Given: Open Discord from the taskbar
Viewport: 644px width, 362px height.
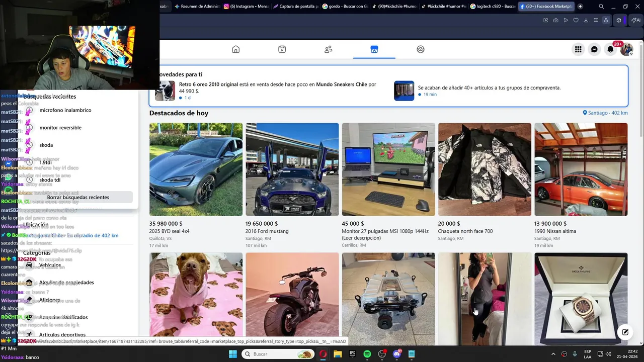Looking at the screenshot, I should [397, 354].
